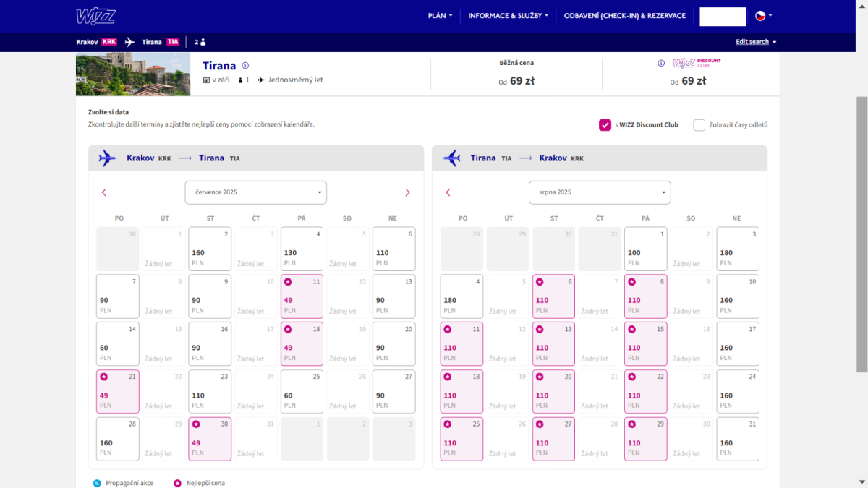Go to previous month in Tirana–Krakov calendar
The height and width of the screenshot is (488, 868).
(x=448, y=192)
